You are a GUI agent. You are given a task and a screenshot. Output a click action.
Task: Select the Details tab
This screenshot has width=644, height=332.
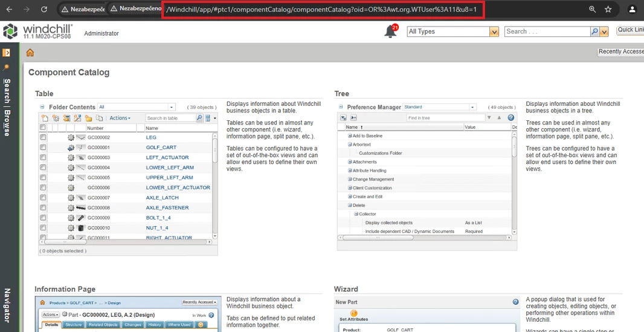tap(52, 325)
